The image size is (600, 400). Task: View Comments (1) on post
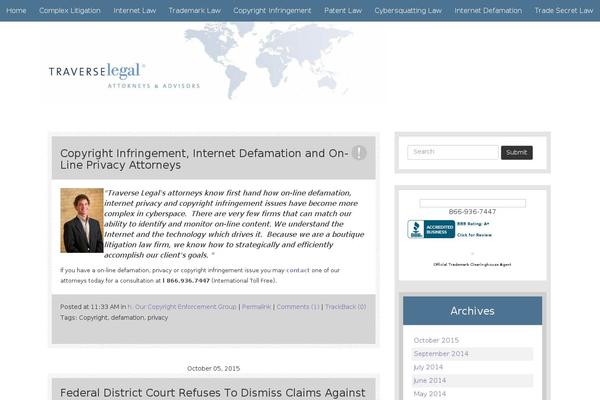pos(298,307)
